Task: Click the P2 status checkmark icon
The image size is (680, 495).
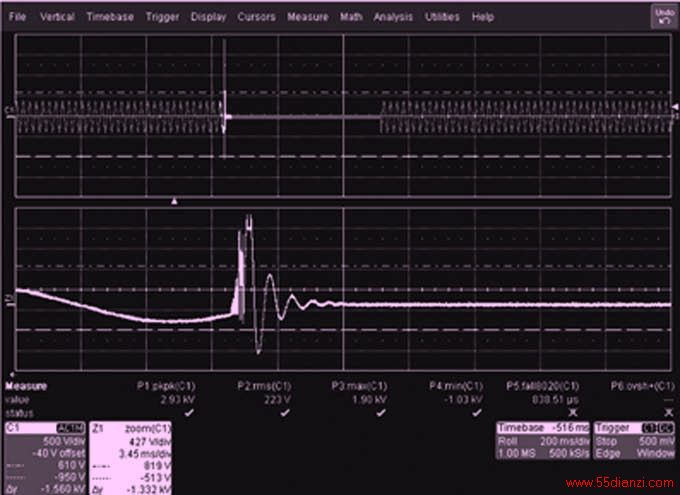Action: (x=285, y=413)
